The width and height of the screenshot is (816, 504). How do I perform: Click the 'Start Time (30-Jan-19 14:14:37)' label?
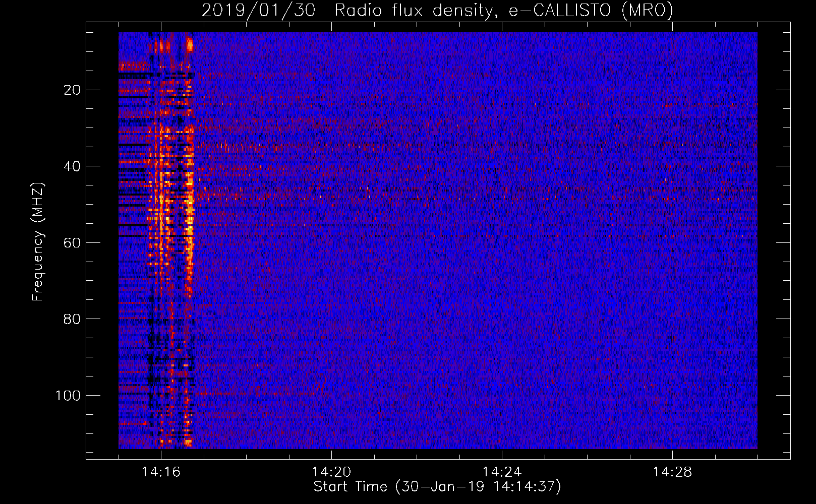click(437, 487)
